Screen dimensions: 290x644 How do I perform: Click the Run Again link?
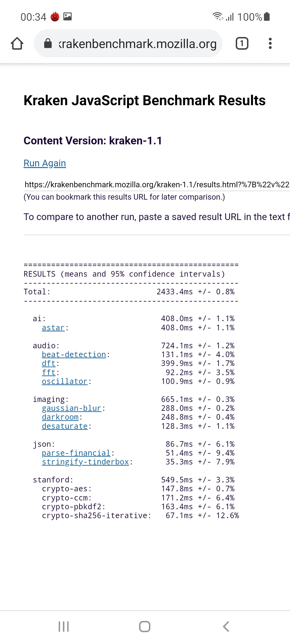(45, 163)
